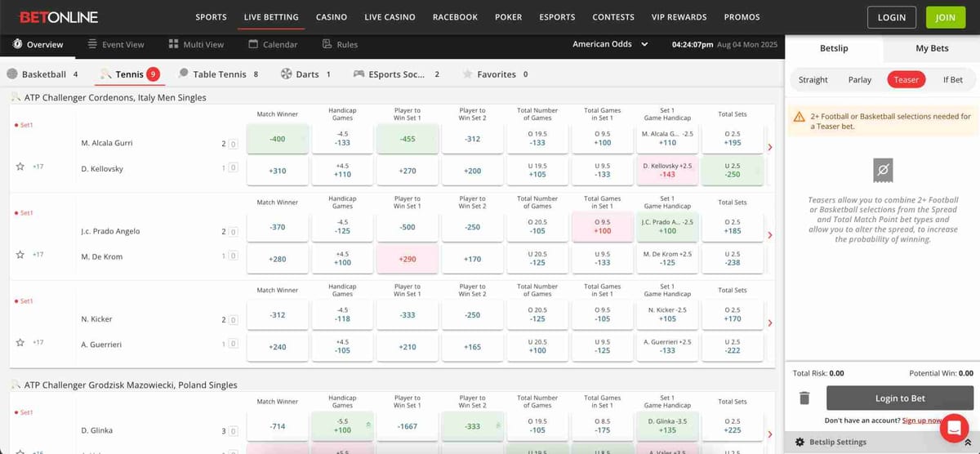Click the green Join button
Screen dimensions: 980x454
coord(945,17)
